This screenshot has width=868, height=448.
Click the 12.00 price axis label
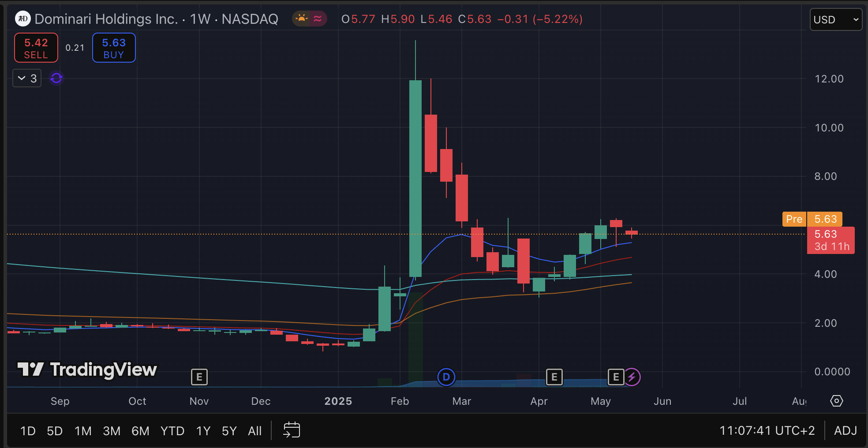829,79
